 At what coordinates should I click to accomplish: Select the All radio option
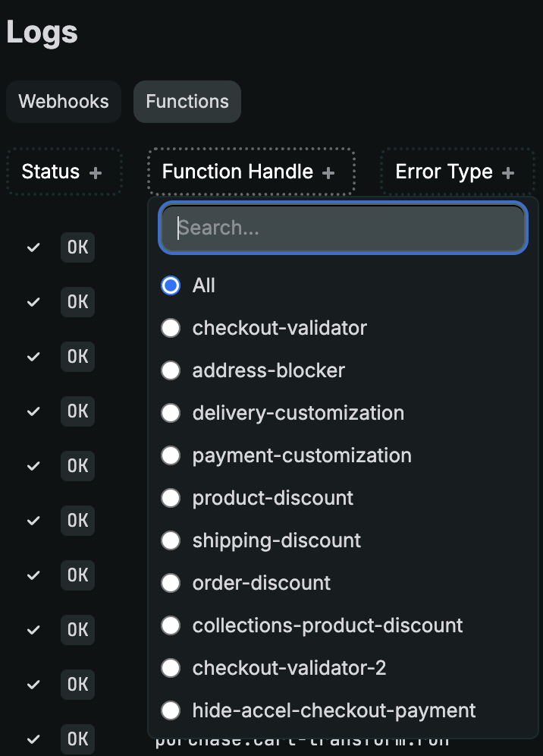(171, 285)
